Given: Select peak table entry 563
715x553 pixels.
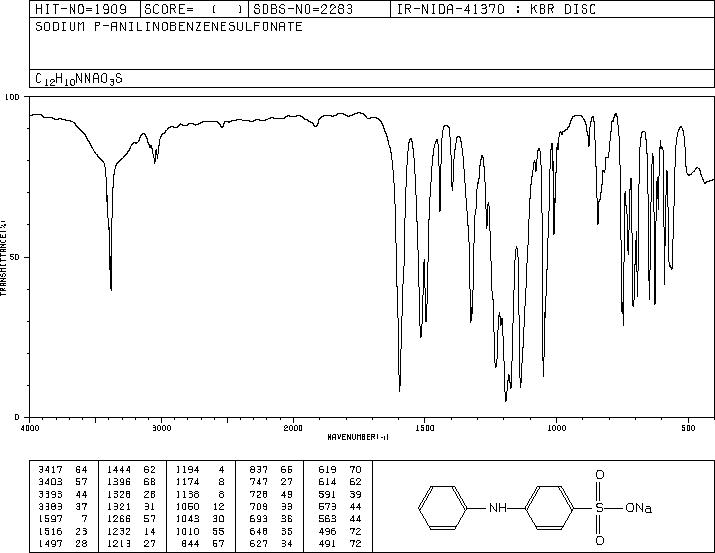Looking at the screenshot, I should click(x=327, y=519).
